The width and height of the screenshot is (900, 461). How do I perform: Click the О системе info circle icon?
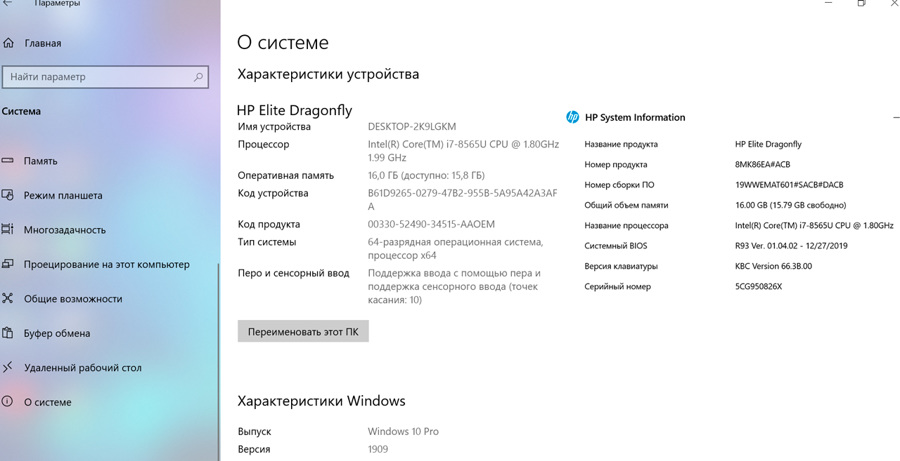[x=7, y=402]
